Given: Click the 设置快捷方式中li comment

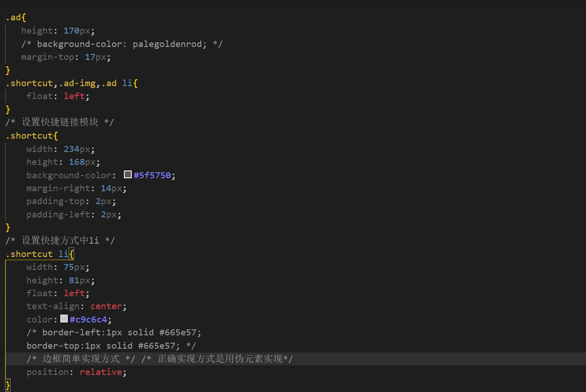Looking at the screenshot, I should pos(59,240).
